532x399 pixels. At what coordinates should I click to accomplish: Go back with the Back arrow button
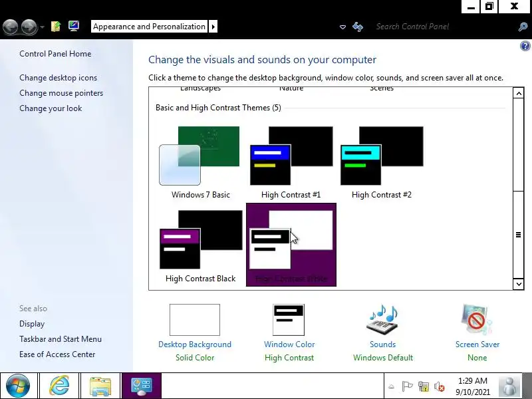tap(10, 27)
